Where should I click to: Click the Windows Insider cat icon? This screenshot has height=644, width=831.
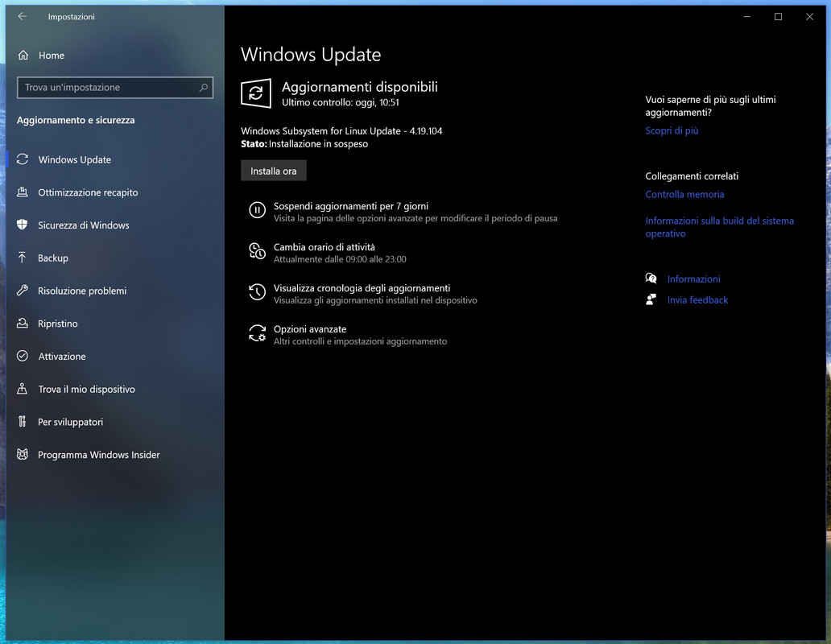tap(23, 454)
